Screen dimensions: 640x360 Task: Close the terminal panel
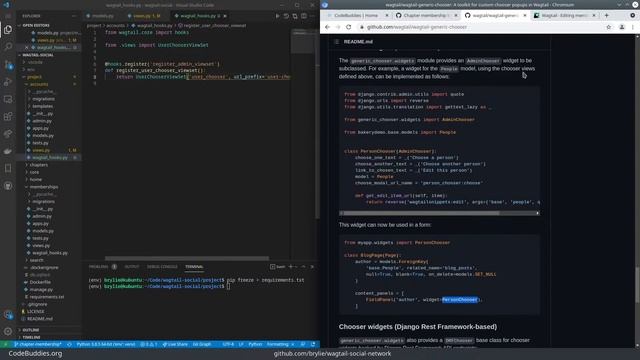coord(312,267)
